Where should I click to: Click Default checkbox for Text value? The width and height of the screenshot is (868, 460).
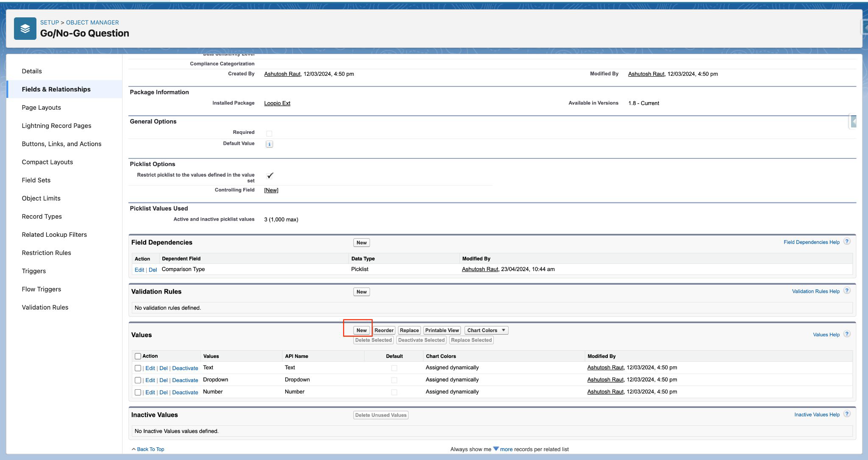394,368
